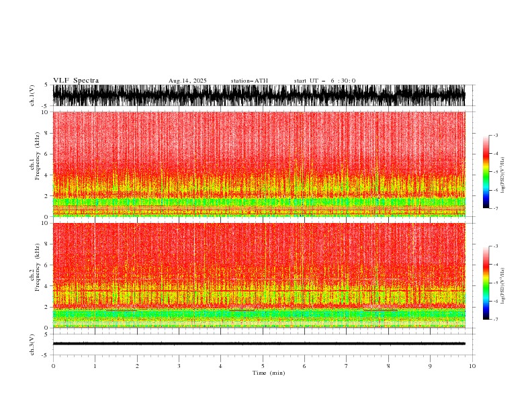Click time axis tick label "9"
The image size is (532, 411).
click(x=430, y=366)
